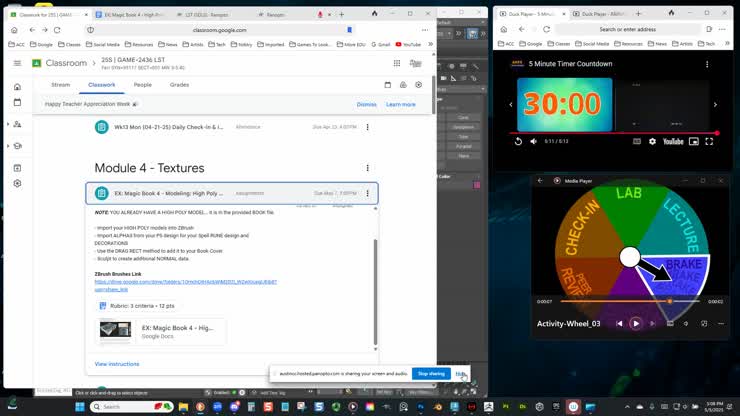Switch to the Grades tab
This screenshot has width=740, height=416.
click(179, 85)
